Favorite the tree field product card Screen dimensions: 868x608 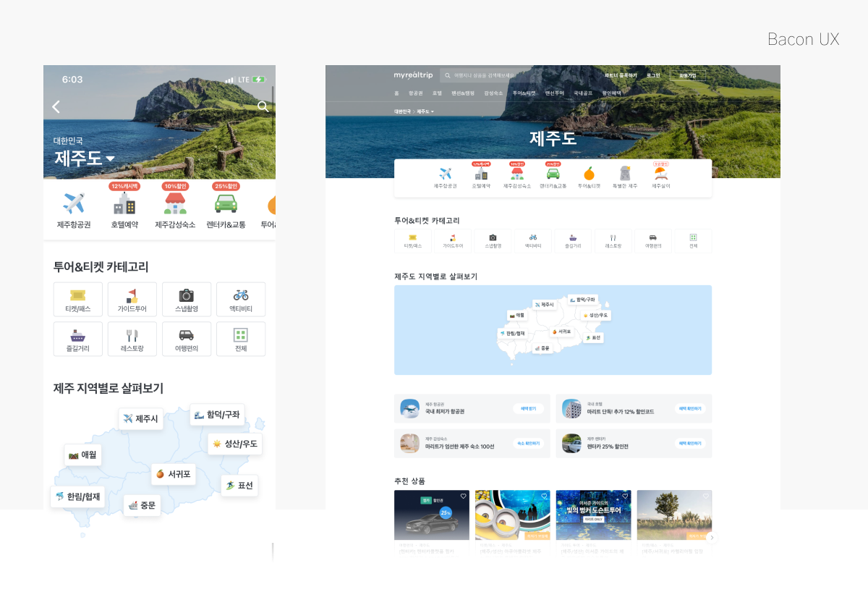pos(706,497)
